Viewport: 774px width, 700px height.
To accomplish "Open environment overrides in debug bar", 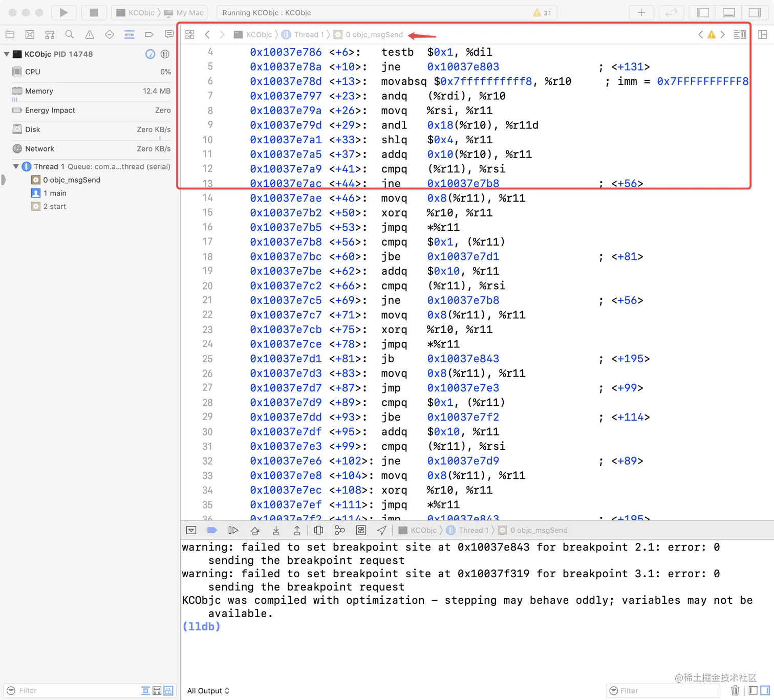I will pos(361,530).
